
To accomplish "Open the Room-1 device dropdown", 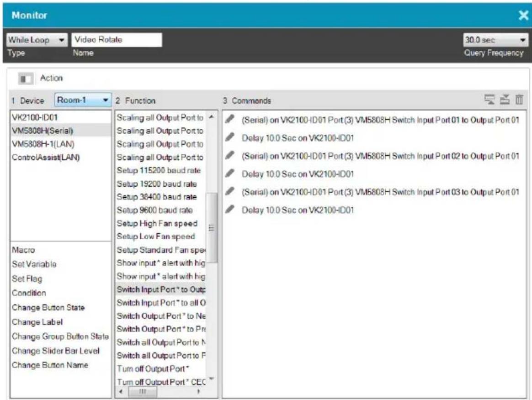I will (x=82, y=100).
